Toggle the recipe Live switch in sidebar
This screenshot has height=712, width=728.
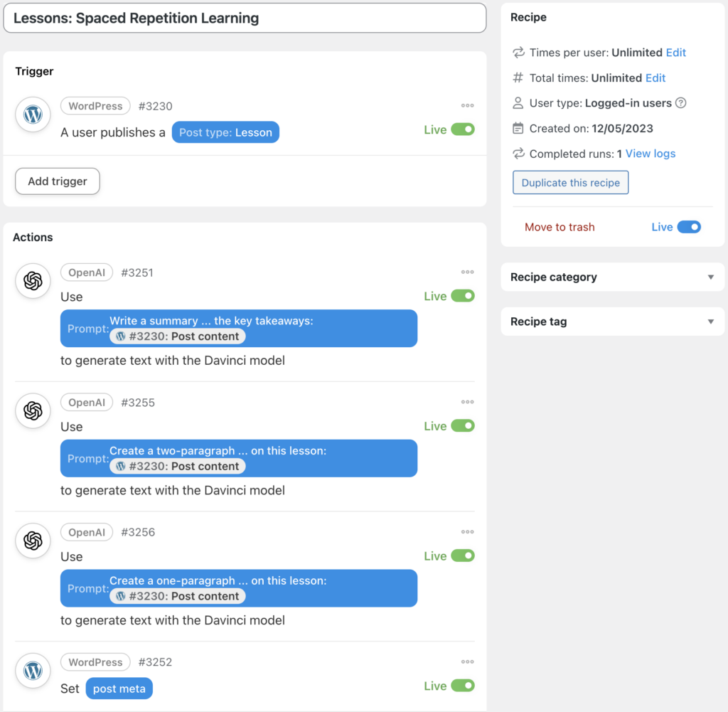tap(688, 227)
